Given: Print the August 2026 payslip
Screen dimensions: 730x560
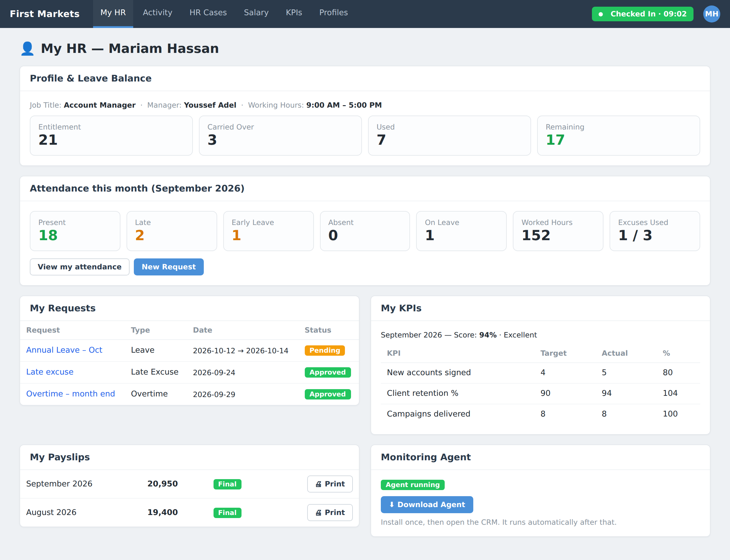Looking at the screenshot, I should click(x=330, y=512).
